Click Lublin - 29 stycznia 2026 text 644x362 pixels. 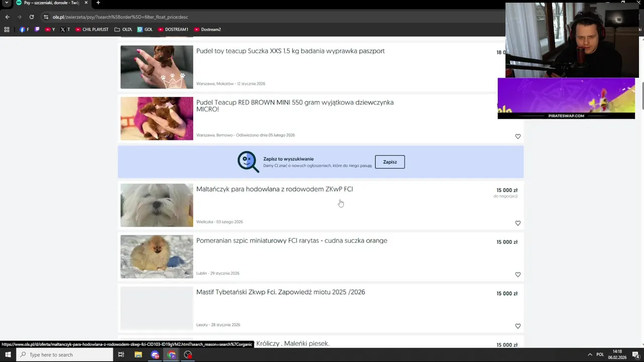(x=218, y=274)
